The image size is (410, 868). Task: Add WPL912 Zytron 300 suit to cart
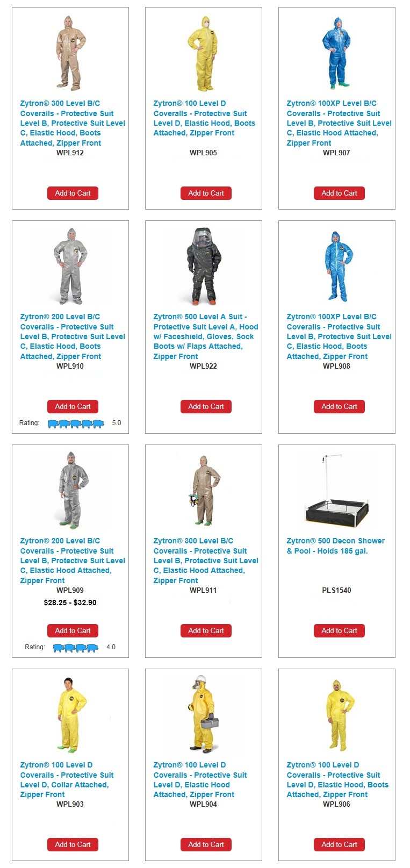(x=73, y=193)
